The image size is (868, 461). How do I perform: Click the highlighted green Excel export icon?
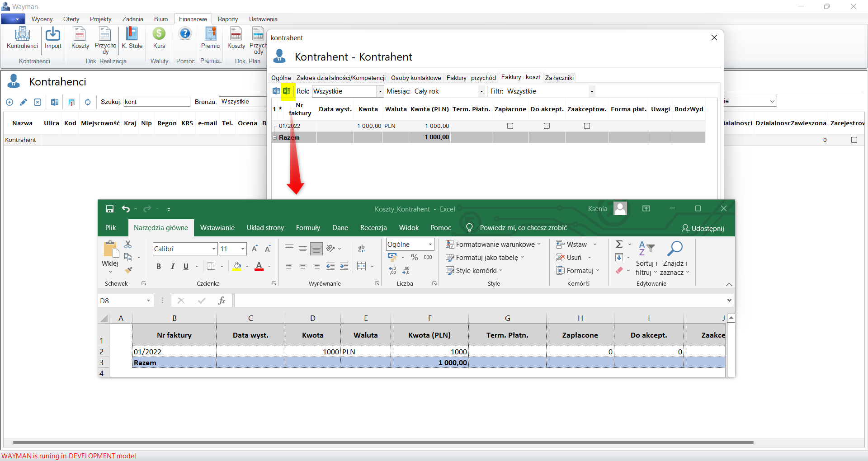287,91
